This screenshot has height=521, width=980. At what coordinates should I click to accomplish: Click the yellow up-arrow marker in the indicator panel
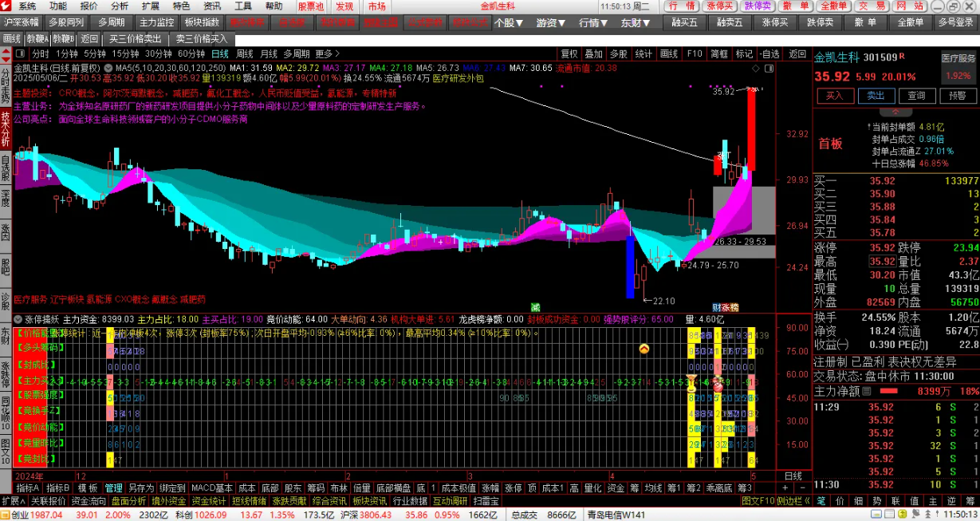[644, 349]
